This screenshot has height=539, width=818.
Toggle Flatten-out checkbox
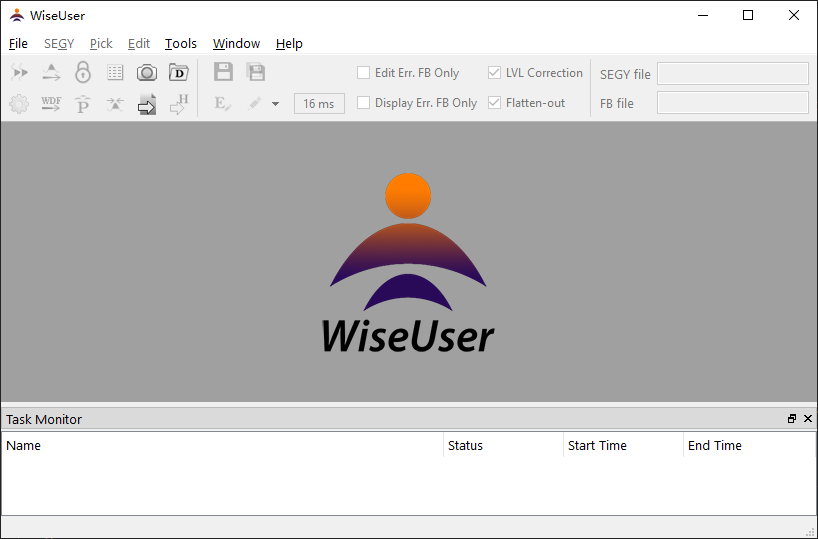[494, 103]
